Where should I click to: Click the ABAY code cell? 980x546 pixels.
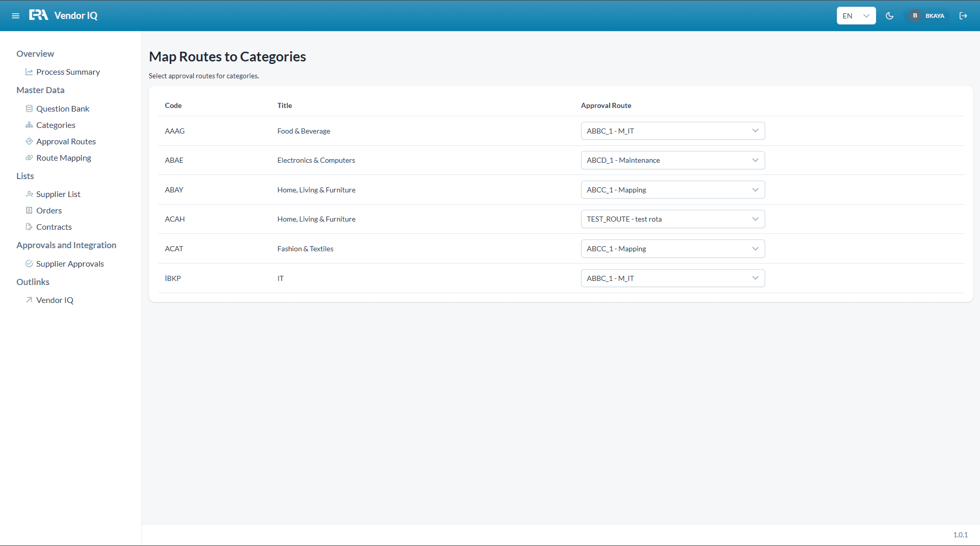click(x=174, y=190)
